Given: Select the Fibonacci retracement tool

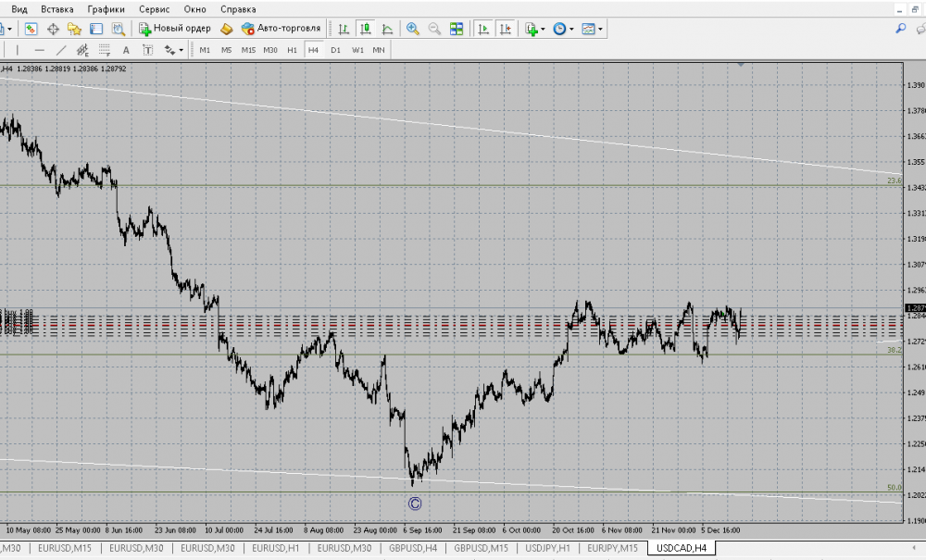Looking at the screenshot, I should 105,50.
